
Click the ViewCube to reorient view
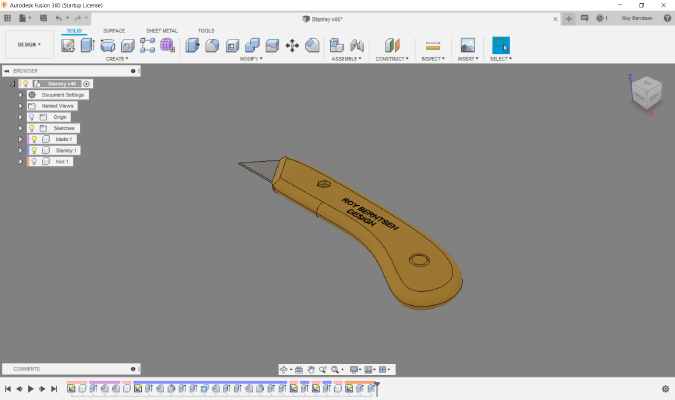(646, 93)
